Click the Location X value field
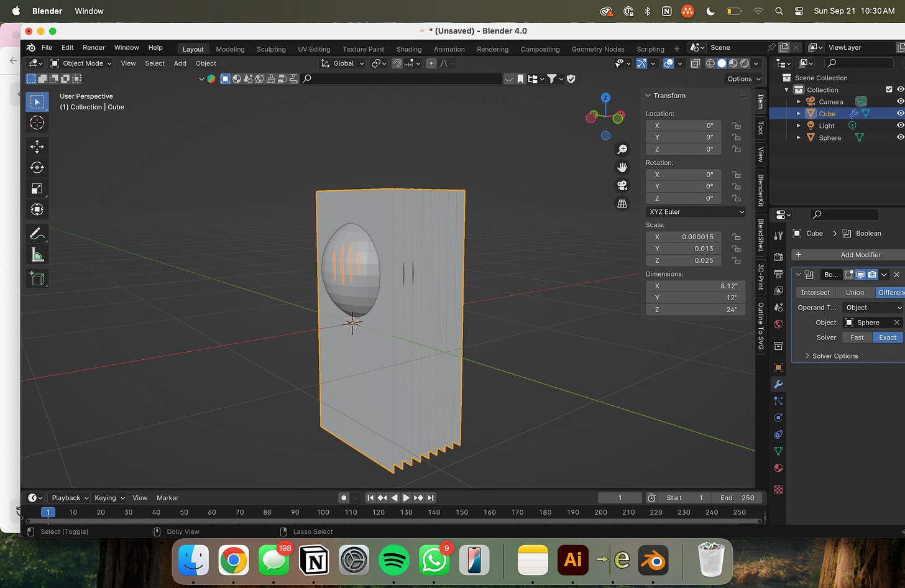 click(x=684, y=126)
